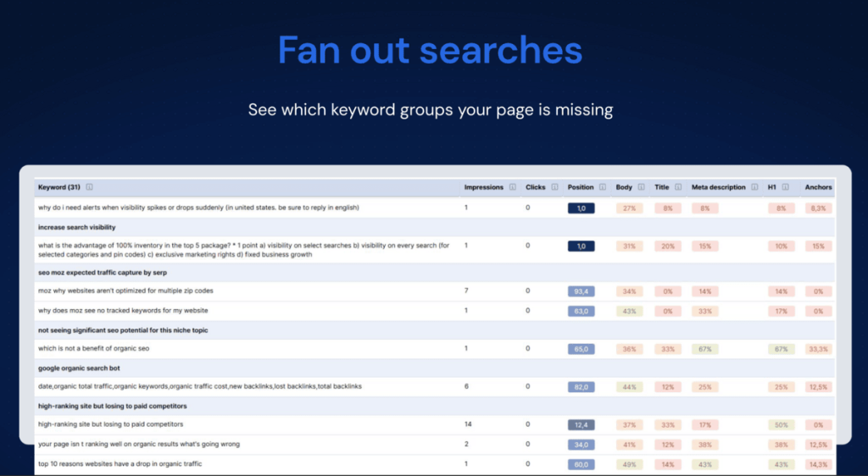The height and width of the screenshot is (476, 868).
Task: Click the 93,4 position badge
Action: click(x=581, y=291)
